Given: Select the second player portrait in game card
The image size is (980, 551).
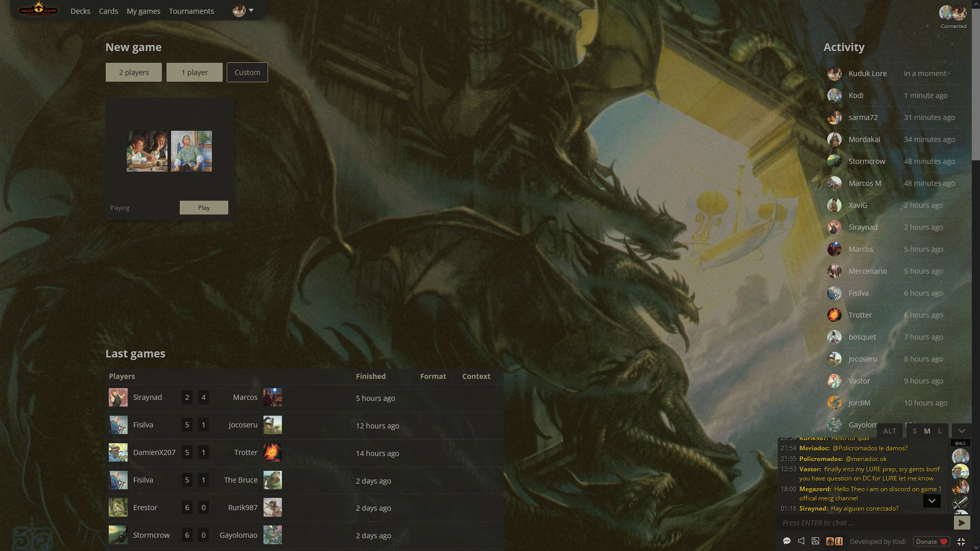Looking at the screenshot, I should click(192, 151).
